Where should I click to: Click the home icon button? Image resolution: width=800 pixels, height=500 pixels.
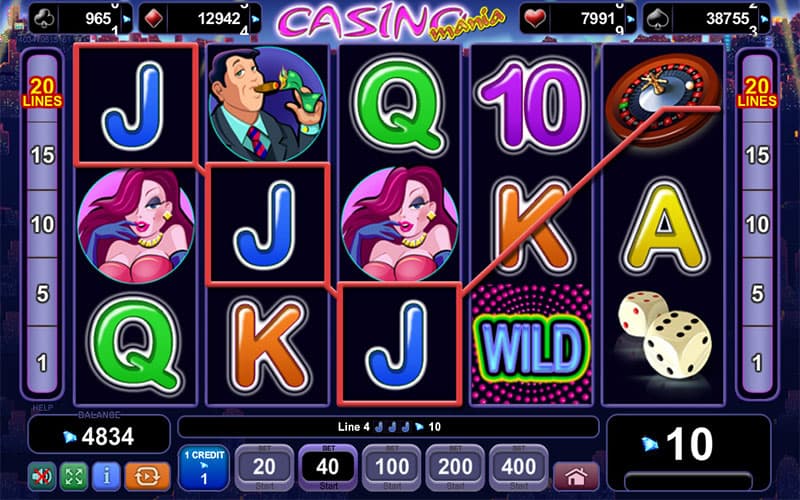pos(576,477)
